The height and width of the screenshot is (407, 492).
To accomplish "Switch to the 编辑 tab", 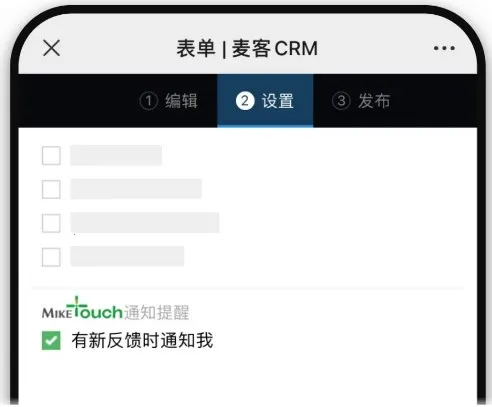I will pos(169,101).
